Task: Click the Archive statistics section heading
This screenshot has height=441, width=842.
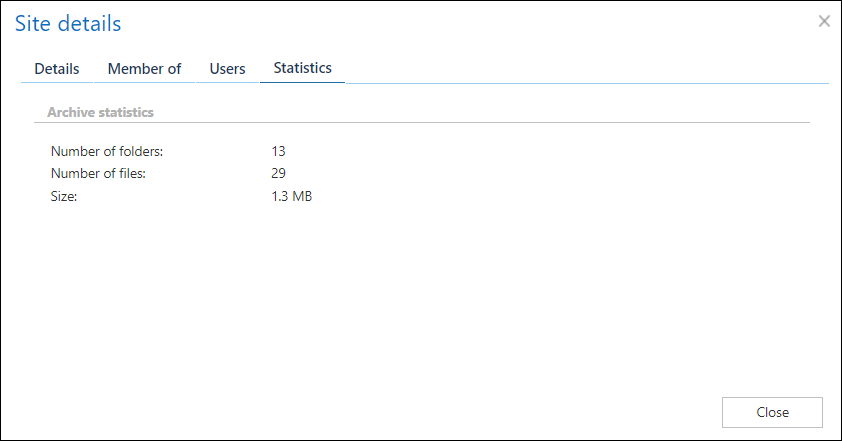Action: [100, 113]
